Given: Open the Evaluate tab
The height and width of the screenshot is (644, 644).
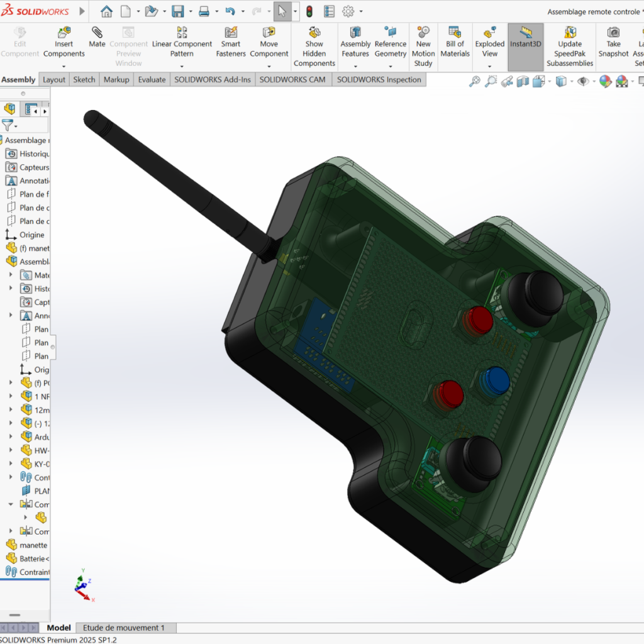Looking at the screenshot, I should pos(152,80).
